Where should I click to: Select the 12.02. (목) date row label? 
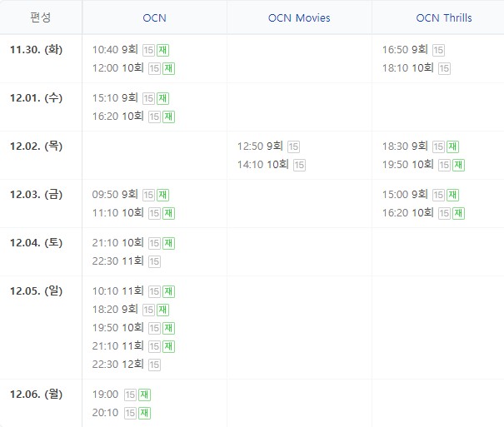point(36,146)
